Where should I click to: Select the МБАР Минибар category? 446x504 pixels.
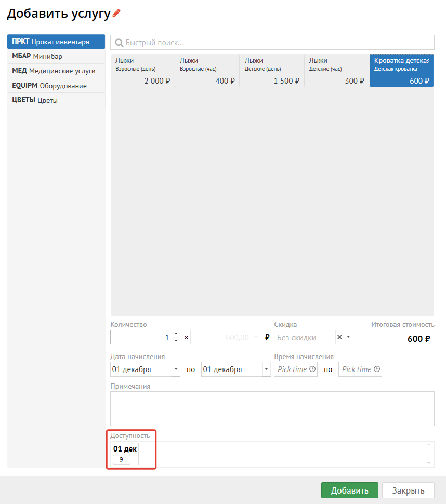click(56, 56)
